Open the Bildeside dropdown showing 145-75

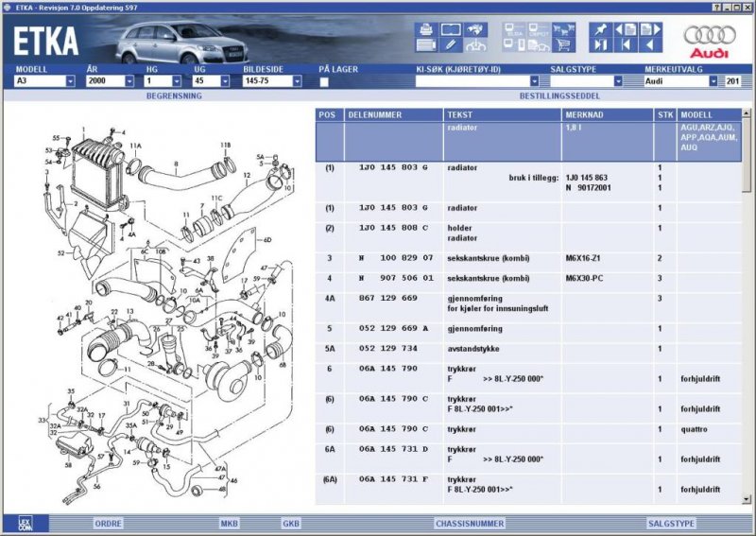[x=297, y=81]
